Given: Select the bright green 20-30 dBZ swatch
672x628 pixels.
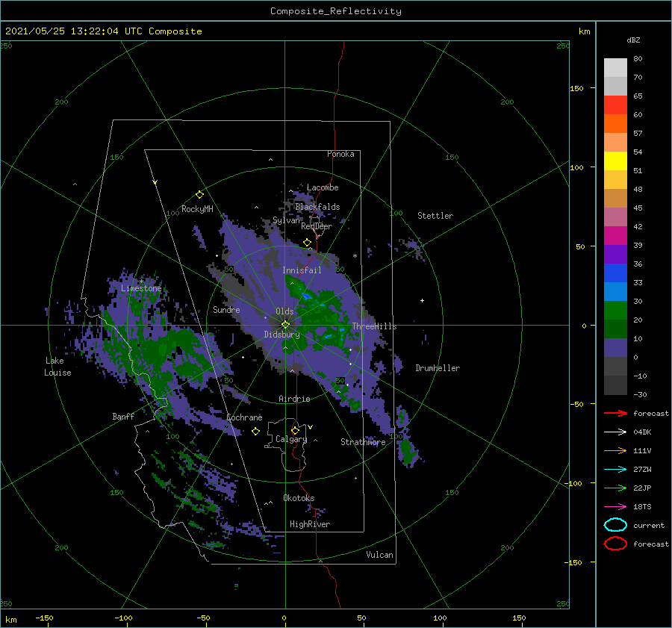Looking at the screenshot, I should [x=615, y=310].
